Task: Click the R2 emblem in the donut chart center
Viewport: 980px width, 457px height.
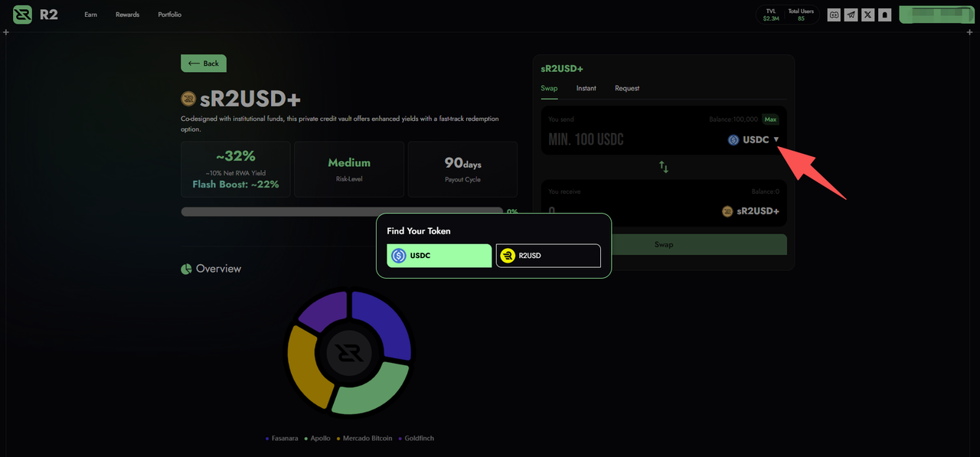Action: 349,353
